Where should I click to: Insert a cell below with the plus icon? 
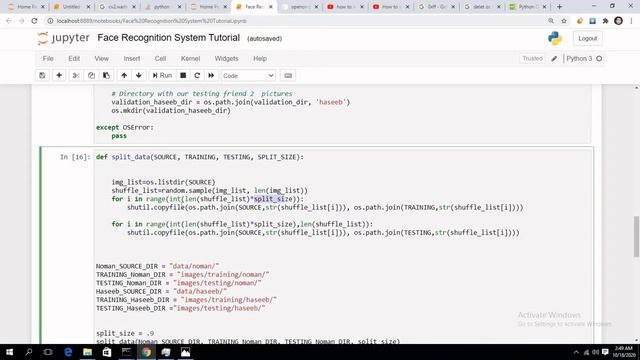(x=59, y=76)
